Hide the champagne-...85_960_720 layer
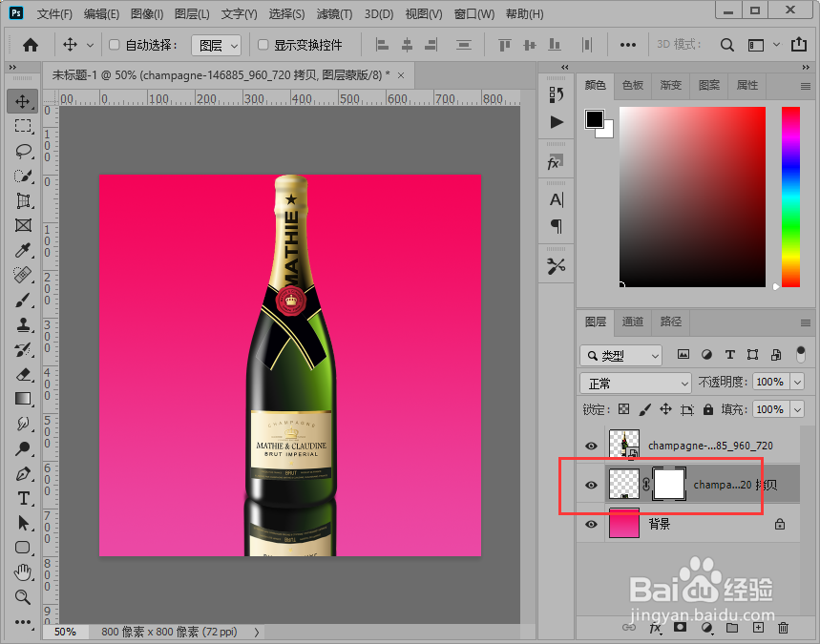This screenshot has height=644, width=820. coord(591,446)
